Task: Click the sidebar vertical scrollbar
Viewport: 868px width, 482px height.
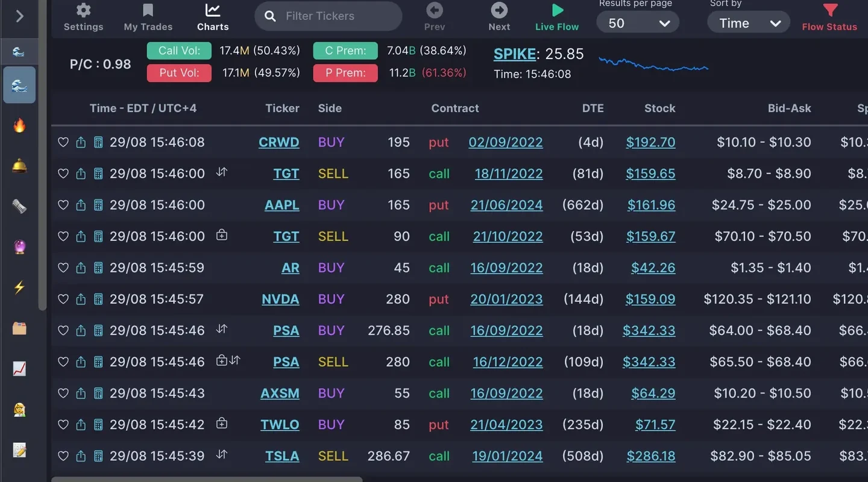Action: pos(42,155)
